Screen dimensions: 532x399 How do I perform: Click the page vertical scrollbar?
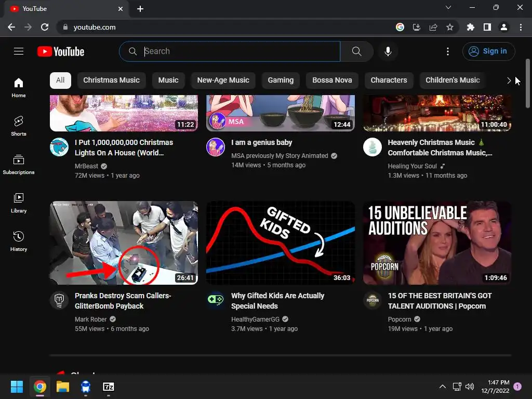point(528,84)
